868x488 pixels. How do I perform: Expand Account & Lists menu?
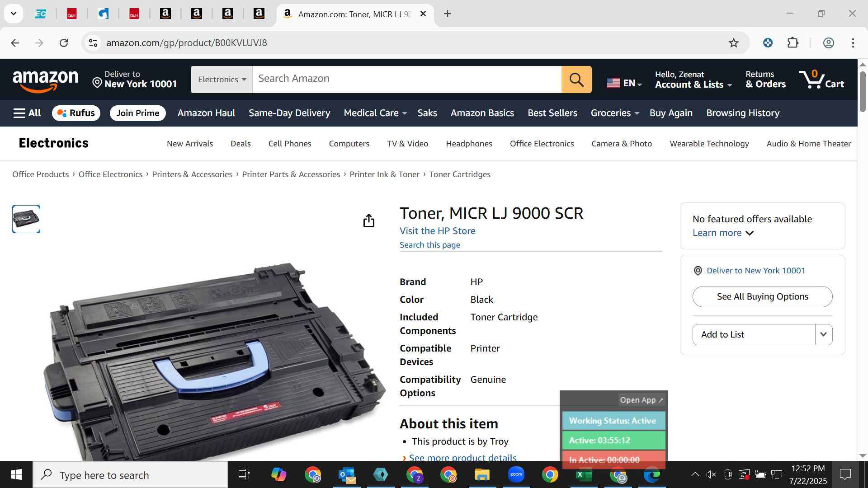(x=693, y=80)
